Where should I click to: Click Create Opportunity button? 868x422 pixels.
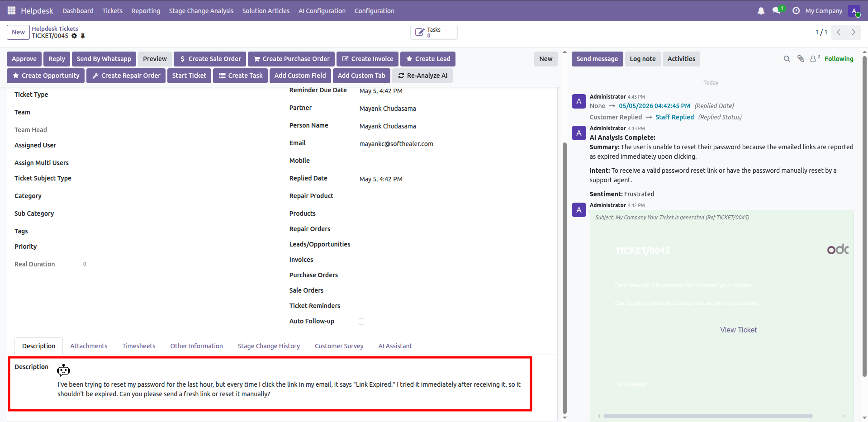click(46, 76)
